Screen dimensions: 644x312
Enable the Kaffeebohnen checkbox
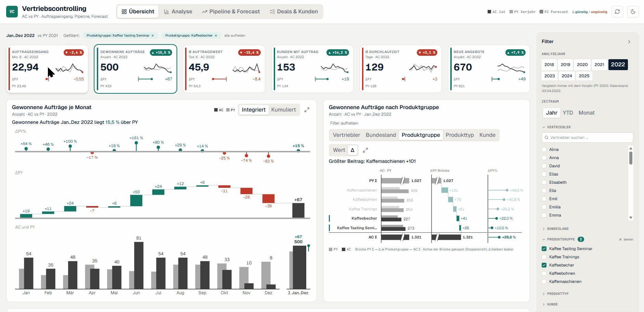coord(544,273)
